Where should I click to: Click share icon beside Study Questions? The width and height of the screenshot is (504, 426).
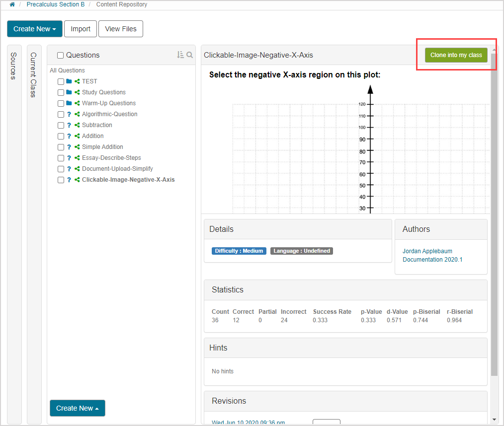(x=77, y=92)
